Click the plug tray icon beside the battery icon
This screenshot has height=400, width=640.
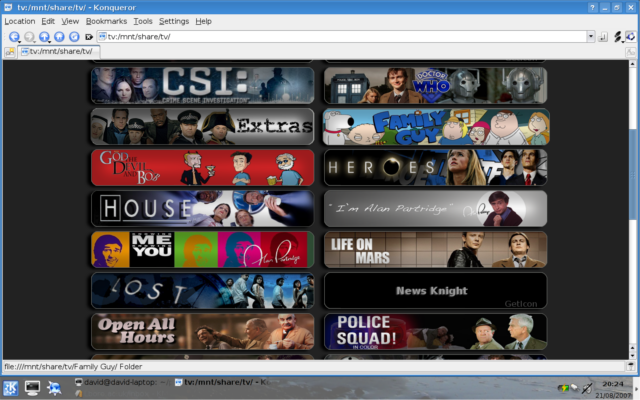575,387
